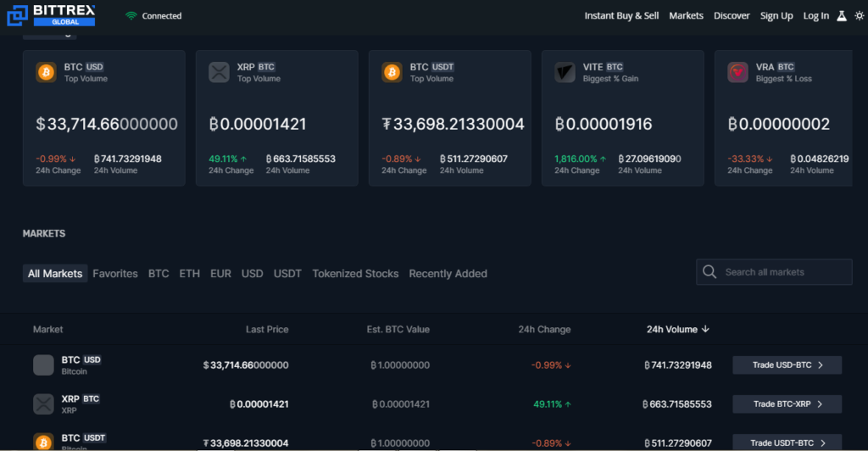Open the BTC USDT top volume card
The height and width of the screenshot is (451, 868).
pos(449,118)
